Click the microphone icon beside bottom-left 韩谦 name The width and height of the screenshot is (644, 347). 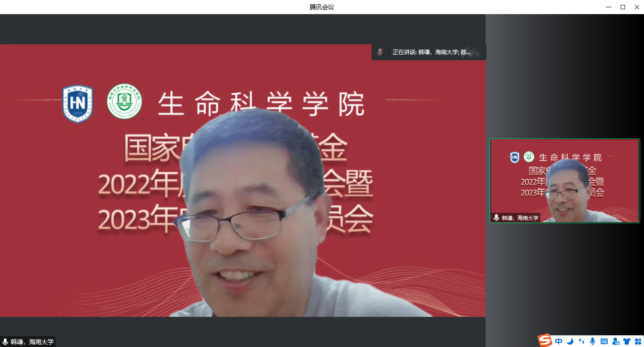click(5, 342)
